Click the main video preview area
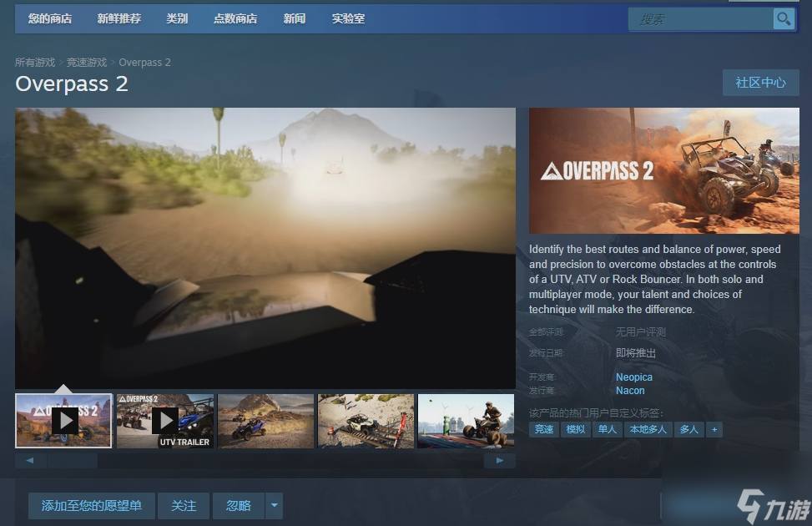Screen dimensions: 812x526 [265, 248]
